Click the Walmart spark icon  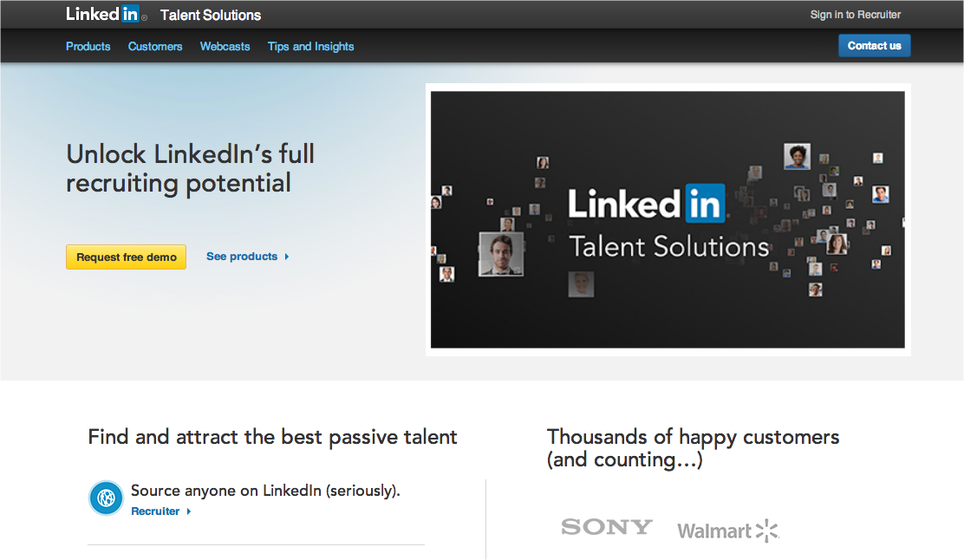point(766,531)
